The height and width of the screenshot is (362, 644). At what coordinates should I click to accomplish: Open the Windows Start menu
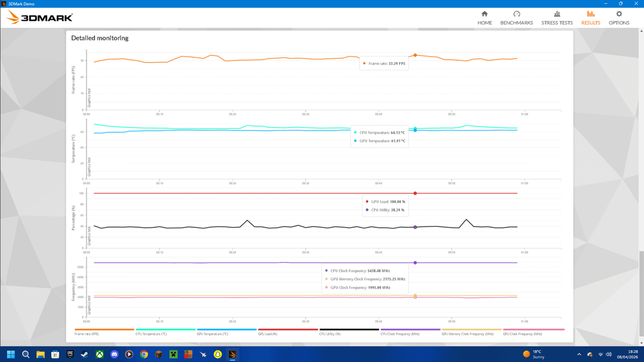pyautogui.click(x=11, y=354)
